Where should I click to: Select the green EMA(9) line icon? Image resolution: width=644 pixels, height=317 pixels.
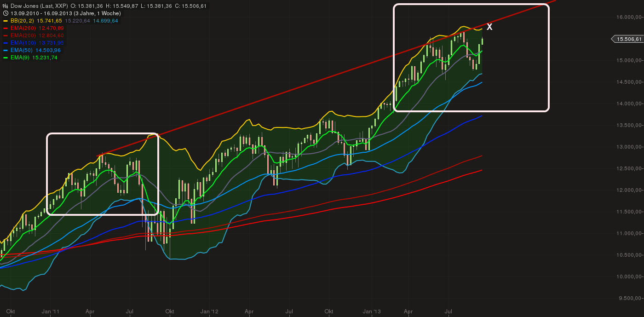point(6,57)
